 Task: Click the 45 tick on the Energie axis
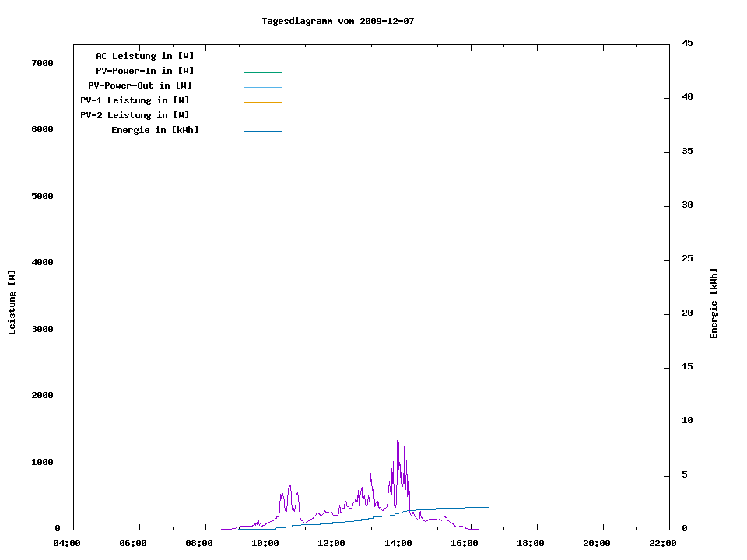[687, 43]
